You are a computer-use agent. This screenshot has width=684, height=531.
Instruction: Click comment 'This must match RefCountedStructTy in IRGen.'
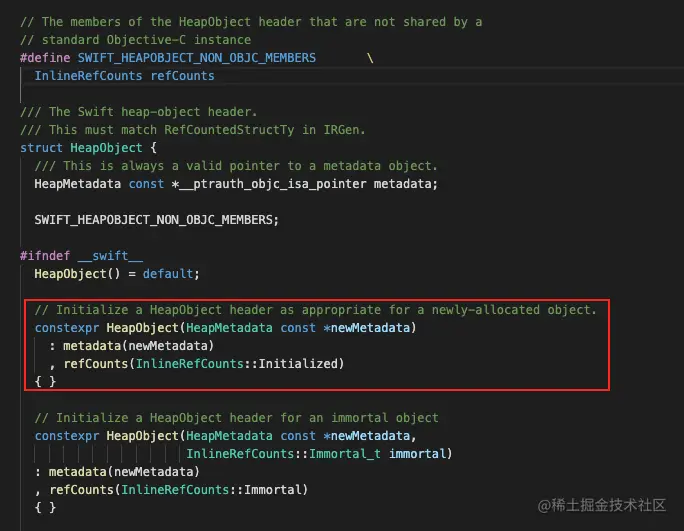pos(193,130)
